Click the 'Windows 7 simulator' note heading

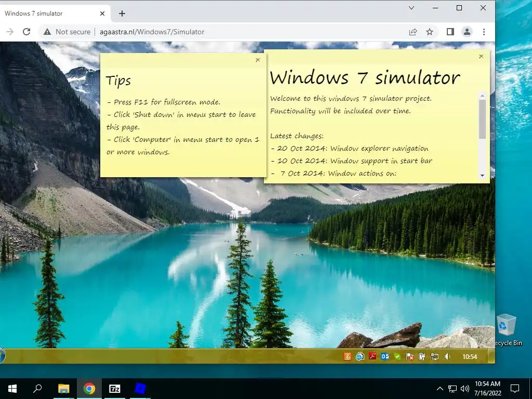coord(365,78)
